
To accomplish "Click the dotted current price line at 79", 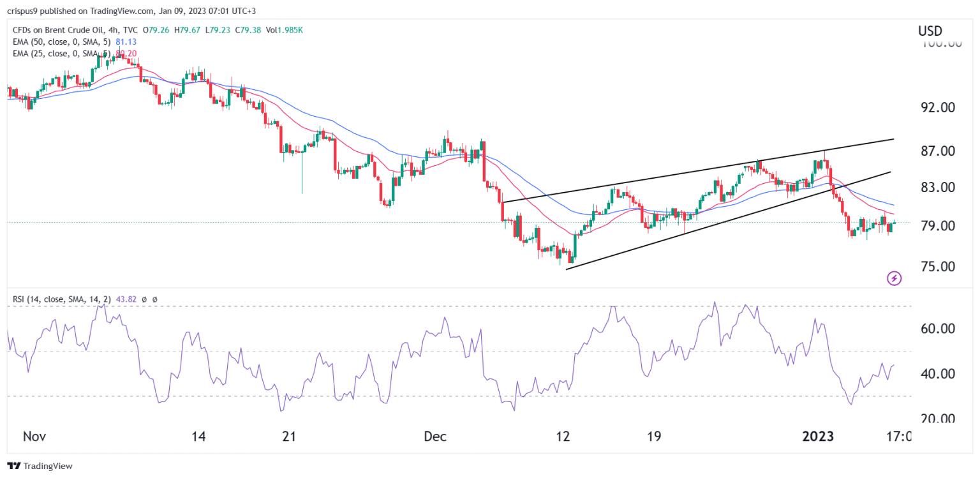I will [x=447, y=223].
